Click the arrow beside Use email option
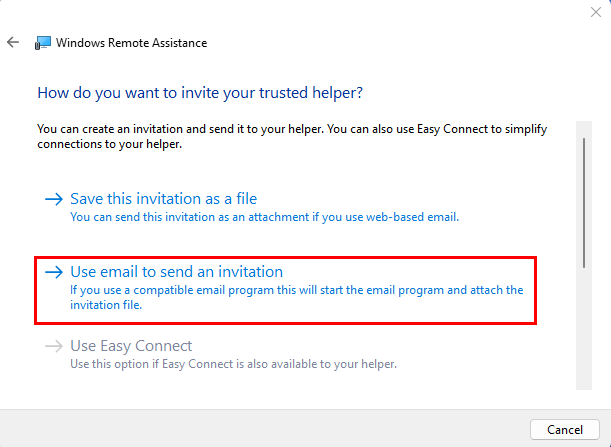This screenshot has width=611, height=447. tap(54, 272)
